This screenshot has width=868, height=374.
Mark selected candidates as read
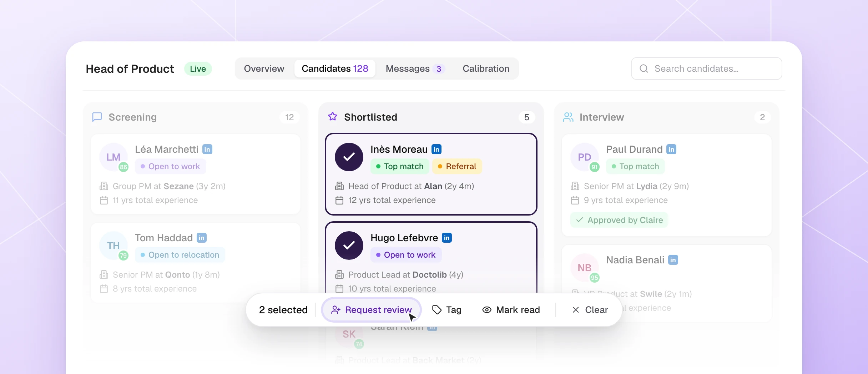(511, 310)
